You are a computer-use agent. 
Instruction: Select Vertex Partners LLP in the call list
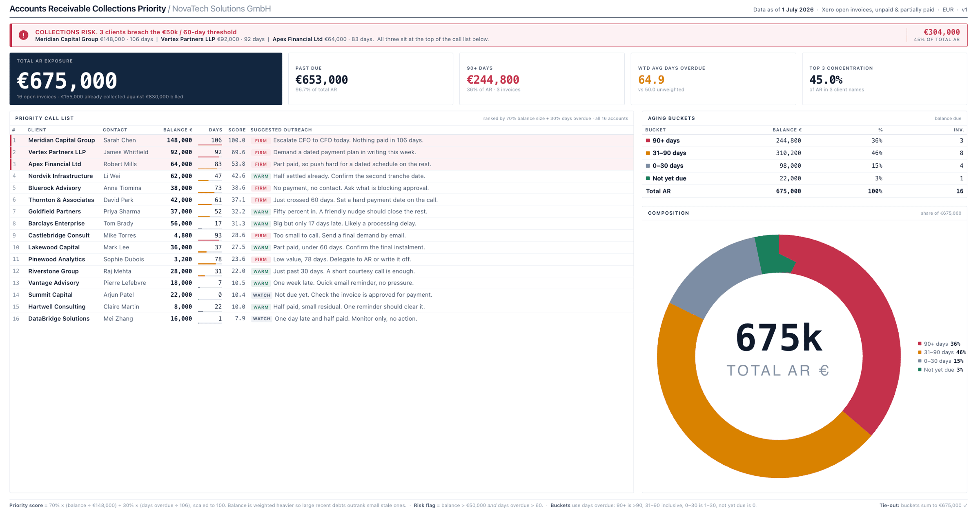(57, 152)
